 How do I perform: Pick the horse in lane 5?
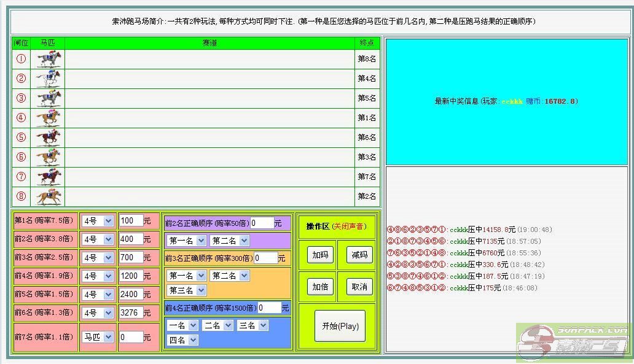(49, 137)
